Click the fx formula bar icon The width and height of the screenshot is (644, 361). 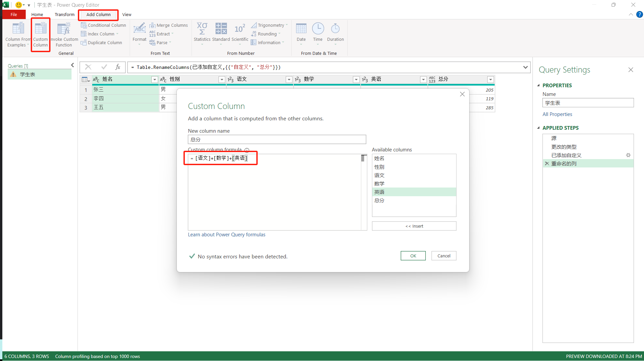click(x=118, y=67)
